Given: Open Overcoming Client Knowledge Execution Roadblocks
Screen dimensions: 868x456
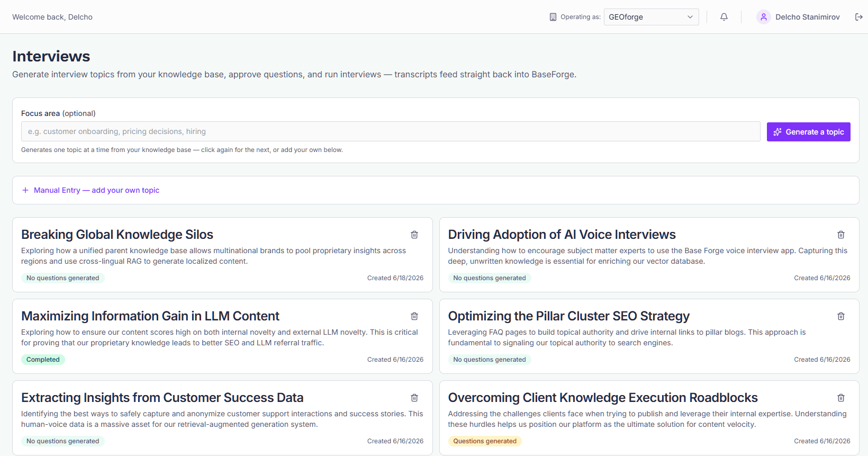Looking at the screenshot, I should pos(603,398).
